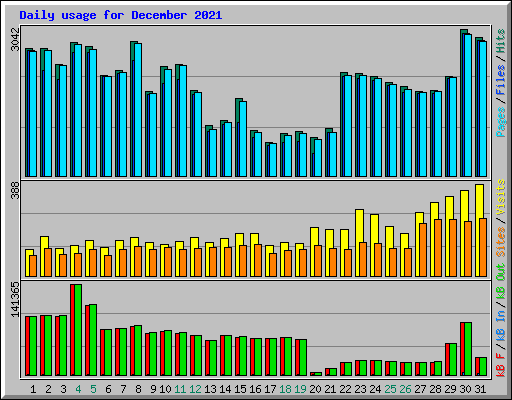This screenshot has width=512, height=400.
Task: Click the 'Daily usage for December 2021' title
Action: click(121, 15)
